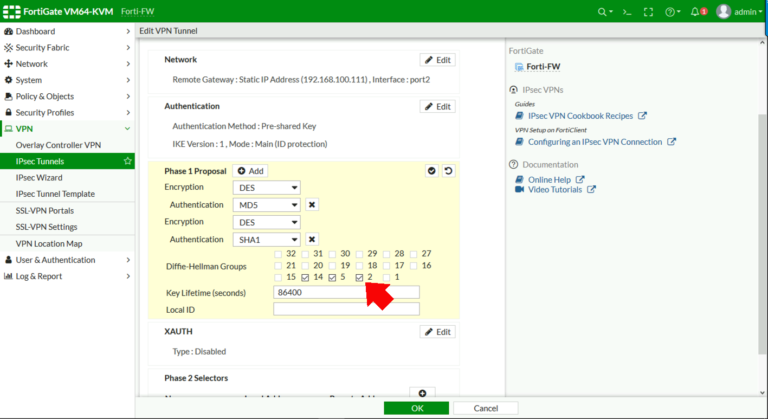Expand the System menu
The image size is (768, 419).
67,80
